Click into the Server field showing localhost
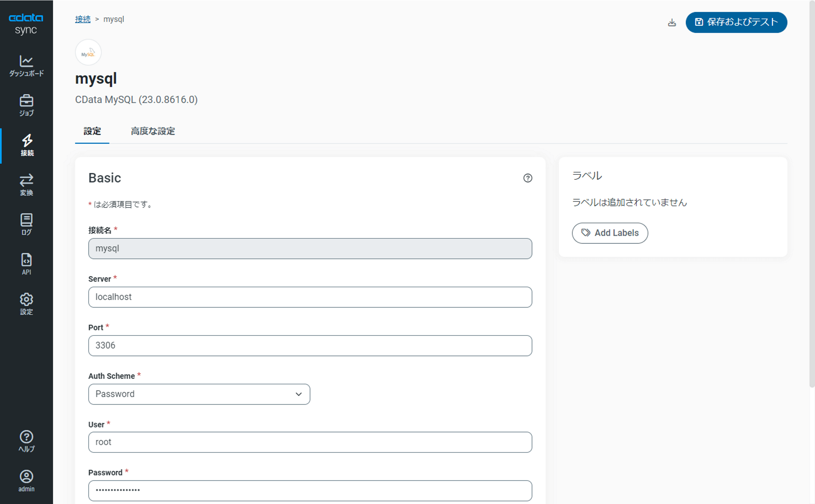Screen dimensions: 815x504 pos(310,297)
